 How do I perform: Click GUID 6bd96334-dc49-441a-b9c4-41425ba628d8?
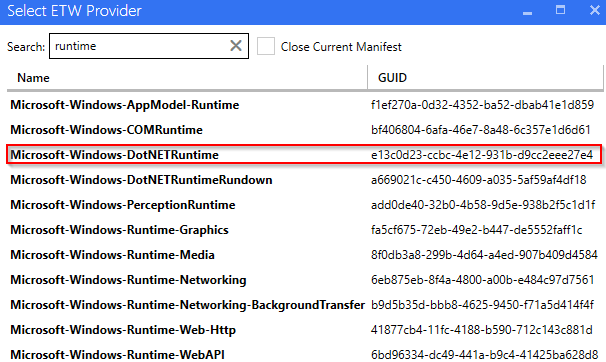click(484, 355)
